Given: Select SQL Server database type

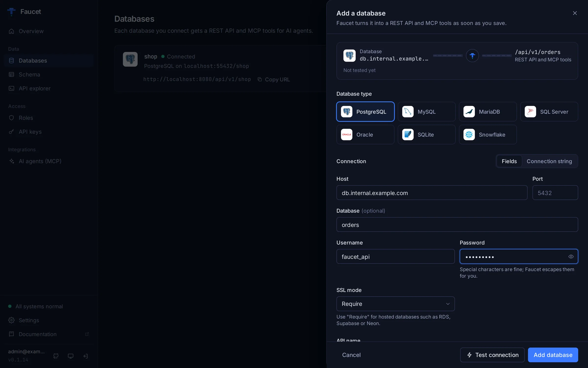Looking at the screenshot, I should point(549,112).
